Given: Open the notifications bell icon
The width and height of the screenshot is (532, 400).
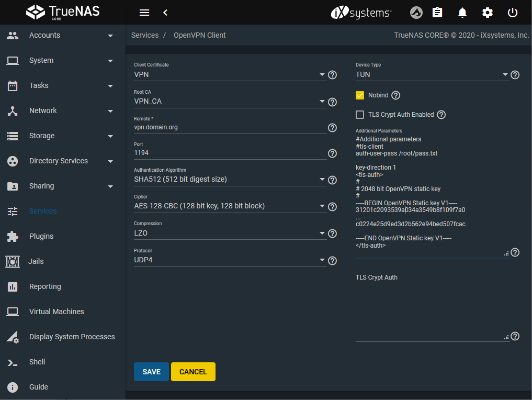Looking at the screenshot, I should (x=462, y=13).
